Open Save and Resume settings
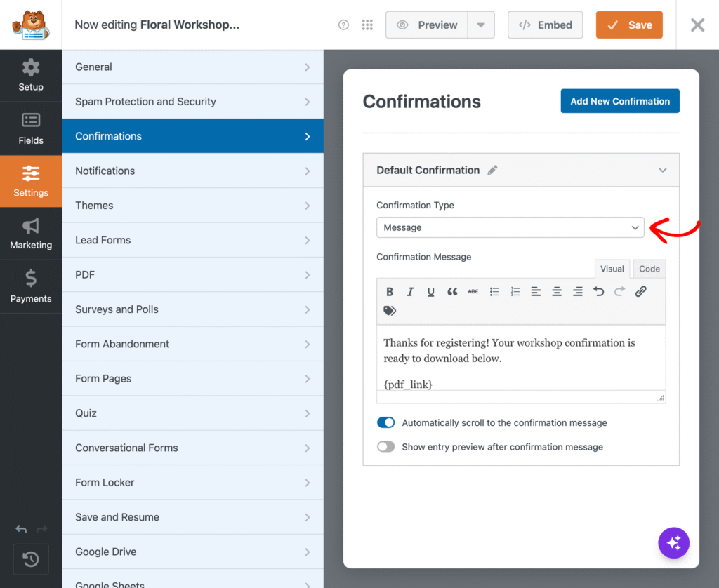719x588 pixels. point(192,517)
